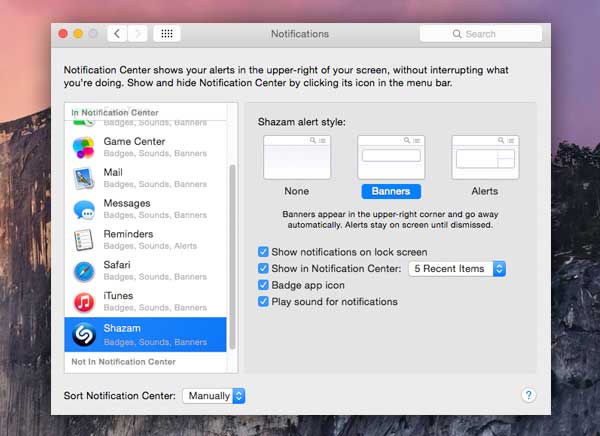600x436 pixels.
Task: Click the yellow minimize window button
Action: point(78,34)
